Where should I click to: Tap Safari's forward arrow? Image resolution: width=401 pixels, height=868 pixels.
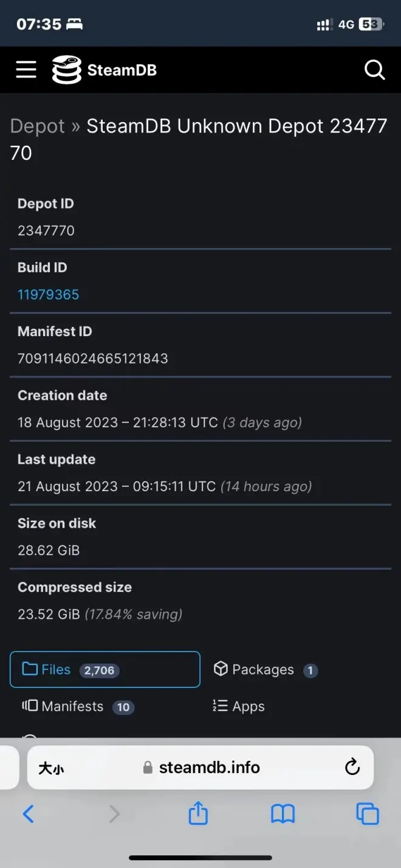tap(114, 813)
